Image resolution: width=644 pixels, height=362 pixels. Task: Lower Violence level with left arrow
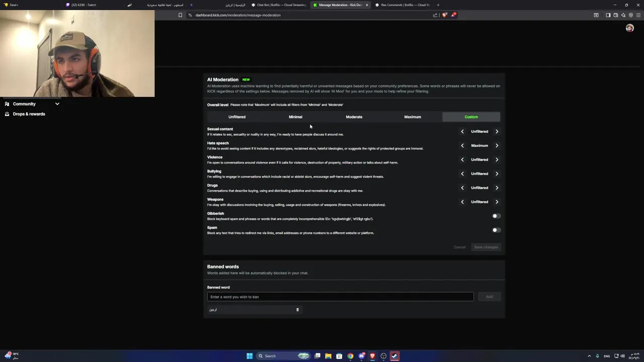pos(462,160)
